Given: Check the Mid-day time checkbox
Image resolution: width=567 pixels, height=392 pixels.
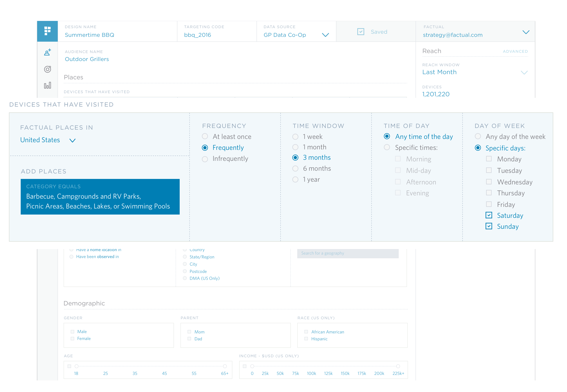Looking at the screenshot, I should click(x=398, y=170).
